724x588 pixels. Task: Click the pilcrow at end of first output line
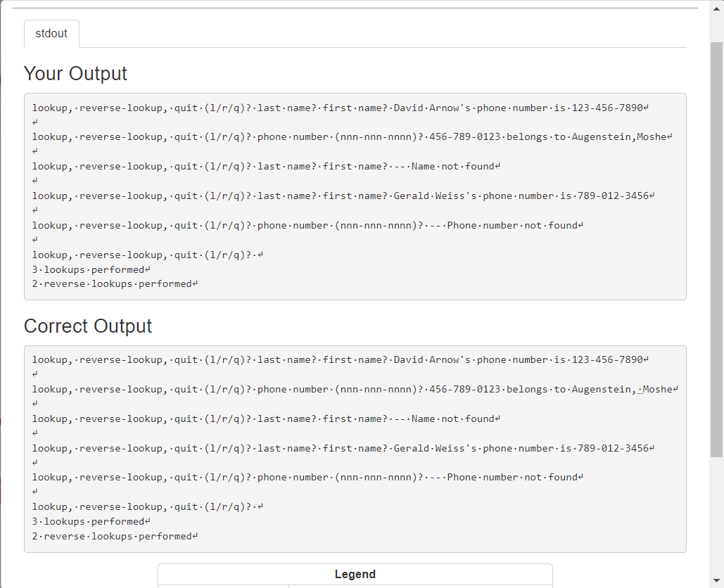pyautogui.click(x=645, y=107)
